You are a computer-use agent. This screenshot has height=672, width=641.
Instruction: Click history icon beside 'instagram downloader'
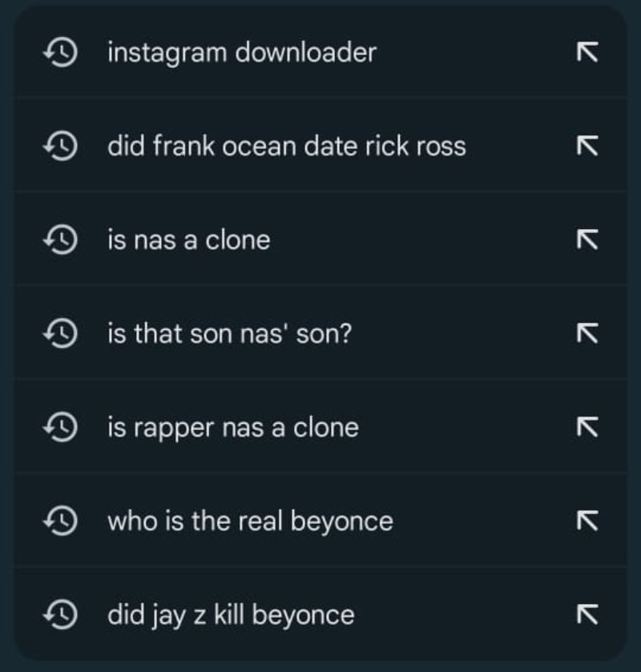point(61,53)
